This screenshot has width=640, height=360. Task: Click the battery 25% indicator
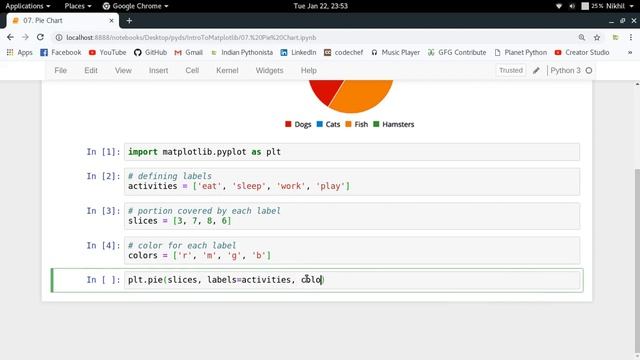[592, 6]
